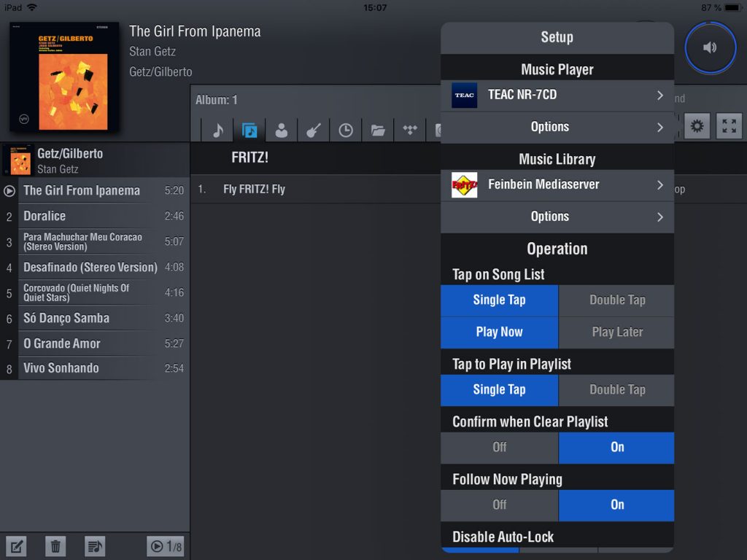
Task: Select the Albums browse tab icon
Action: [x=249, y=130]
